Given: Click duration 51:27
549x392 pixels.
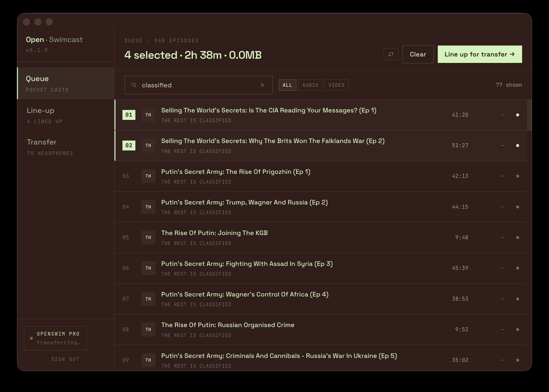Looking at the screenshot, I should pos(460,146).
